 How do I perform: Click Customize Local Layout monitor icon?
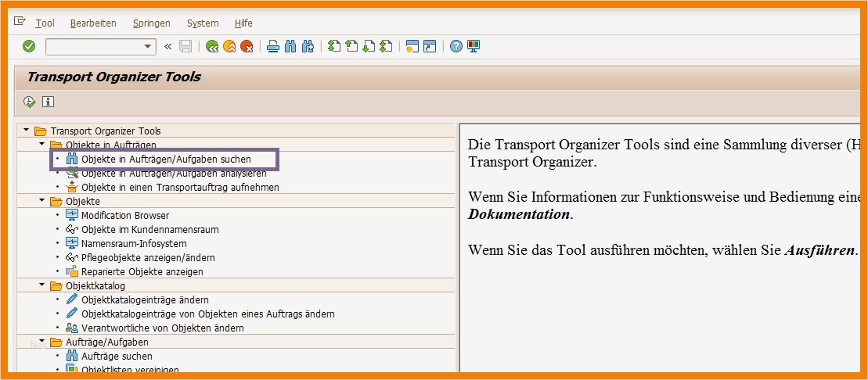tap(474, 46)
